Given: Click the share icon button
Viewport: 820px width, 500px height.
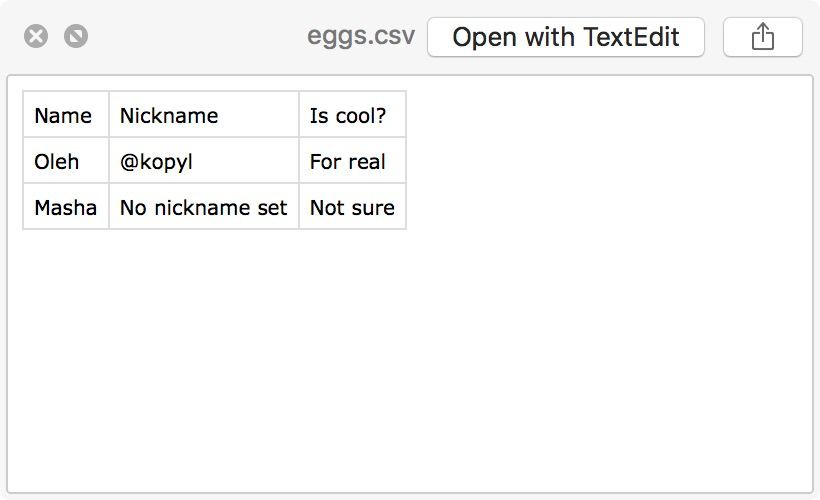Looking at the screenshot, I should [762, 37].
